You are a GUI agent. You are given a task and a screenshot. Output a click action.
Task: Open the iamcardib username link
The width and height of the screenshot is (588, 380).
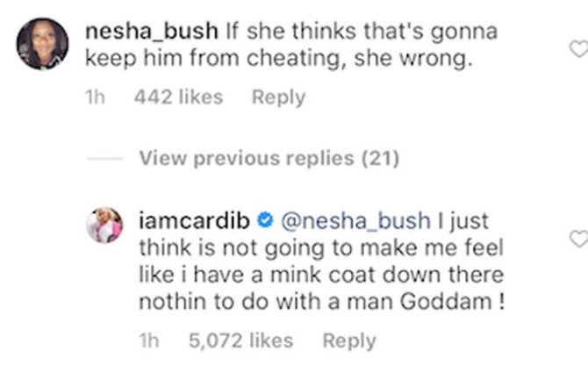(x=196, y=220)
